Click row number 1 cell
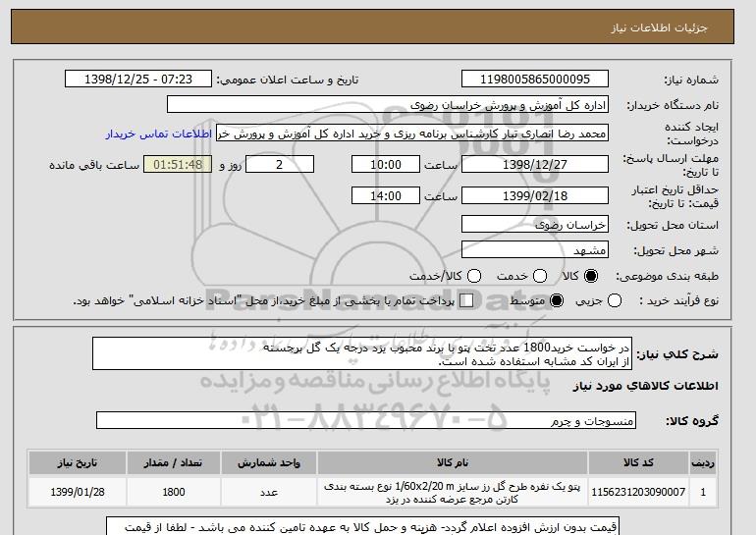756x535 pixels. pyautogui.click(x=703, y=492)
